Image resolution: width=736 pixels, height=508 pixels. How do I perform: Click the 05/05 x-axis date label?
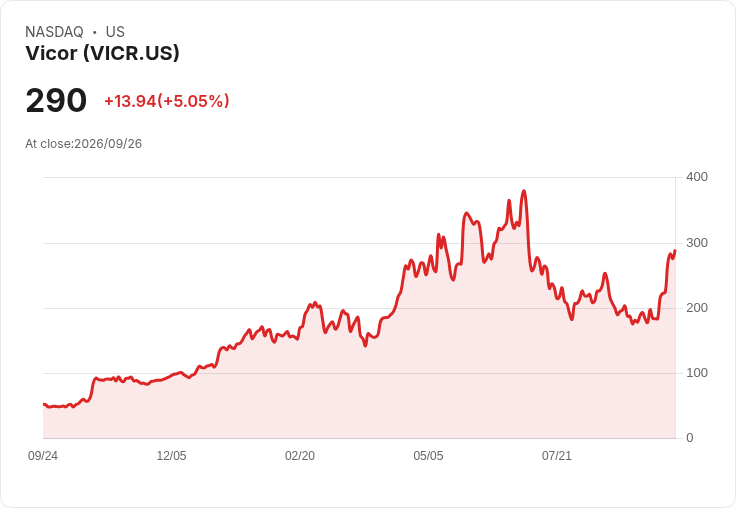click(428, 455)
